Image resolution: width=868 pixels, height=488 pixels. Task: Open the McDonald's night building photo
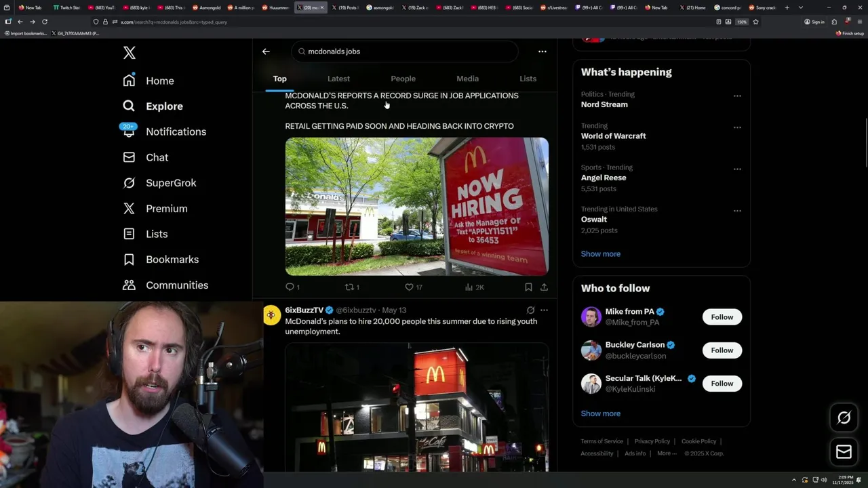tap(417, 407)
